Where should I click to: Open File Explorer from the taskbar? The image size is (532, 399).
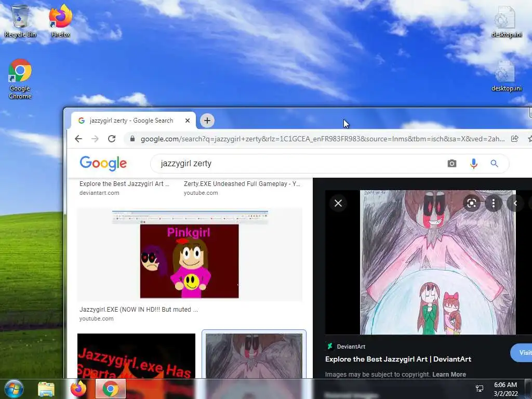pyautogui.click(x=46, y=389)
